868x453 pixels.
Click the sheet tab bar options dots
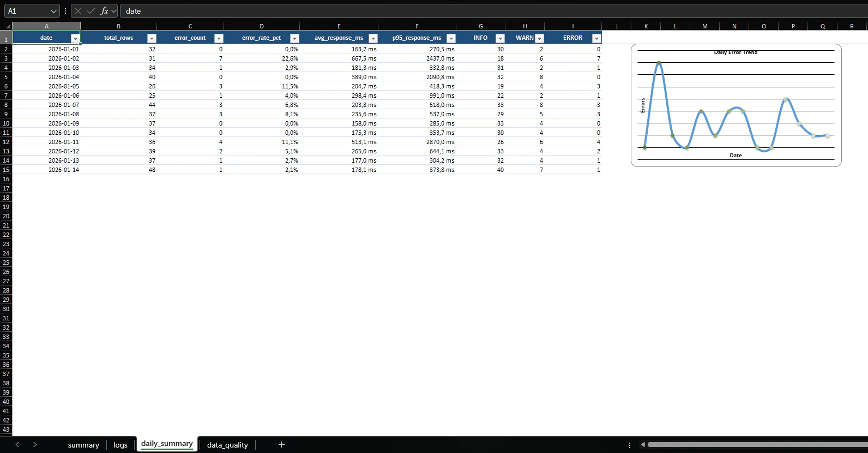pyautogui.click(x=630, y=445)
